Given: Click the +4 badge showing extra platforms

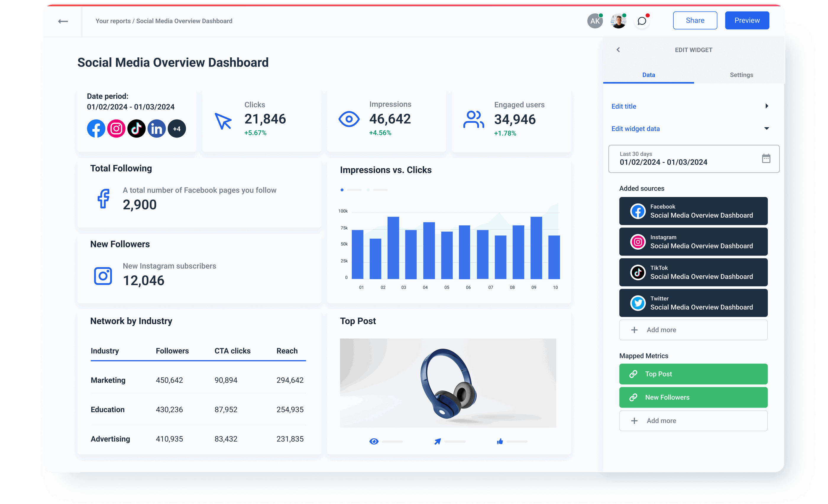Looking at the screenshot, I should [177, 128].
